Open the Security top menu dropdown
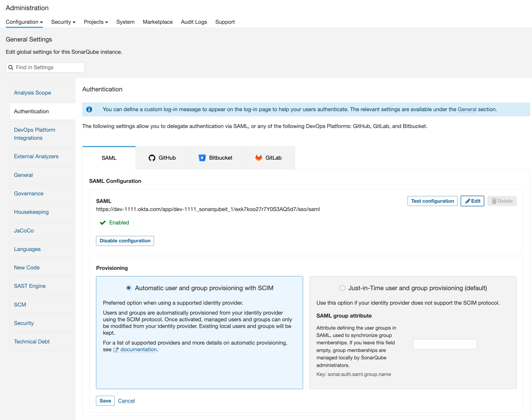This screenshot has width=532, height=420. coord(63,22)
